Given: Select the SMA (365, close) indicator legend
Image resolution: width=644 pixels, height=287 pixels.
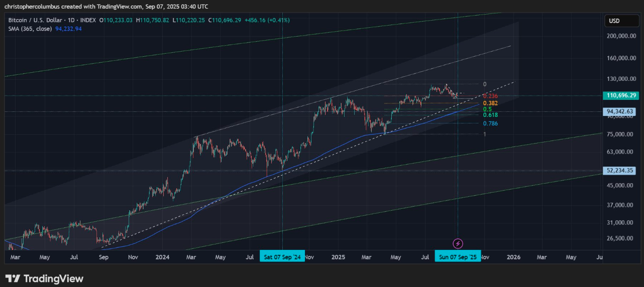Looking at the screenshot, I should coord(30,29).
